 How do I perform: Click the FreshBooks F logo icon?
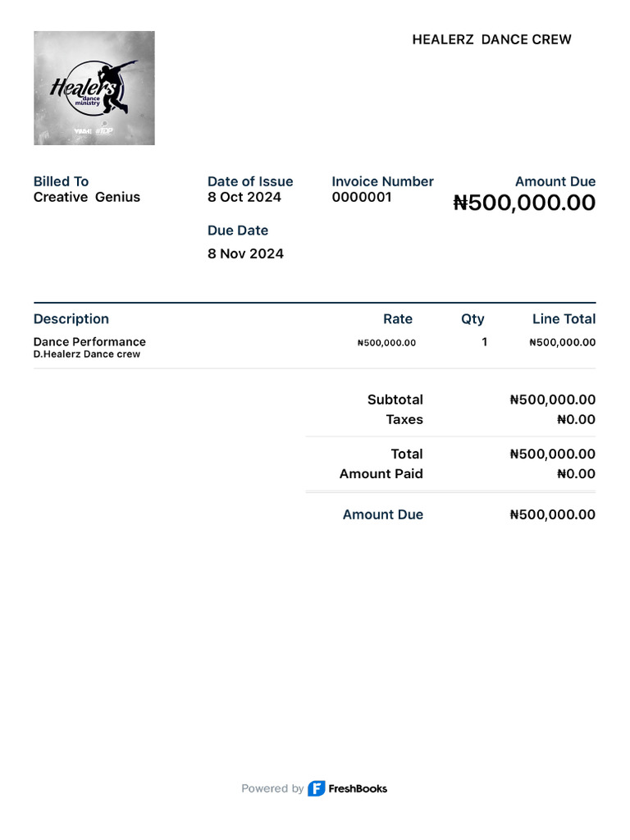[x=316, y=788]
